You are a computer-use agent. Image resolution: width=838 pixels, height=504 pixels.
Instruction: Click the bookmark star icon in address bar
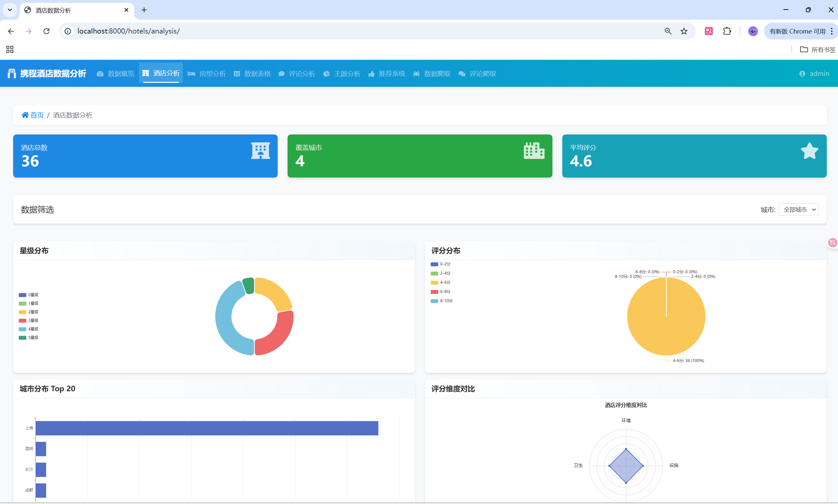[684, 31]
